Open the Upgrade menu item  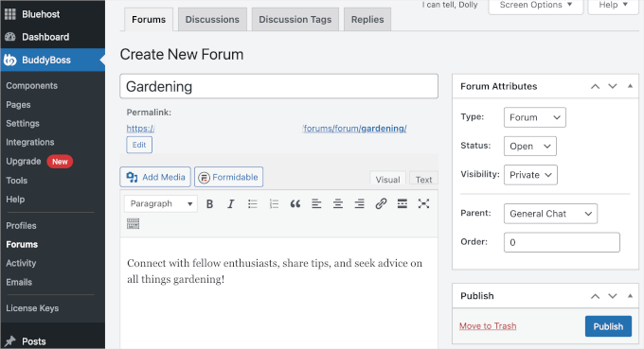click(24, 161)
